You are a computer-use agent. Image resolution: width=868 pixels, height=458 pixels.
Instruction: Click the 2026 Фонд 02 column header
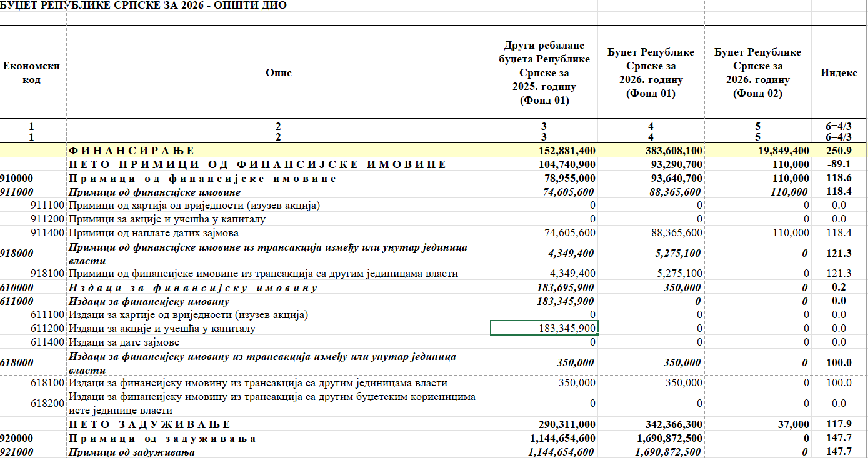[757, 72]
